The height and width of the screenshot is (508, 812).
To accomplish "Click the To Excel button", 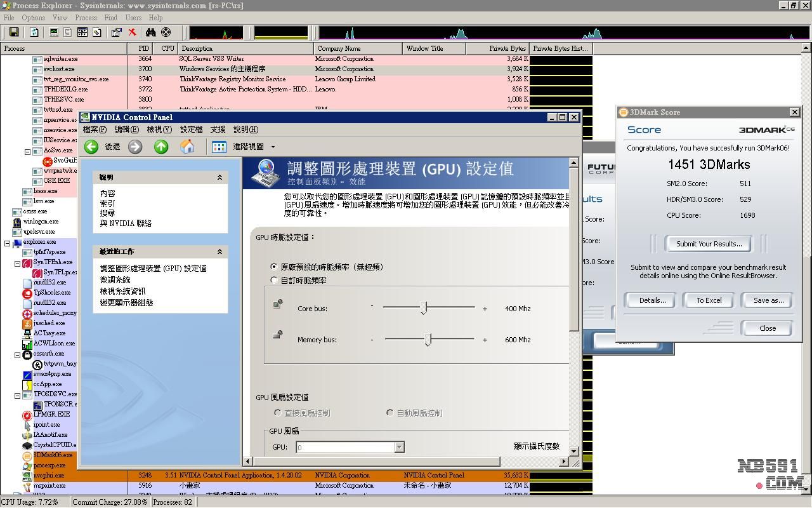I will pyautogui.click(x=709, y=300).
